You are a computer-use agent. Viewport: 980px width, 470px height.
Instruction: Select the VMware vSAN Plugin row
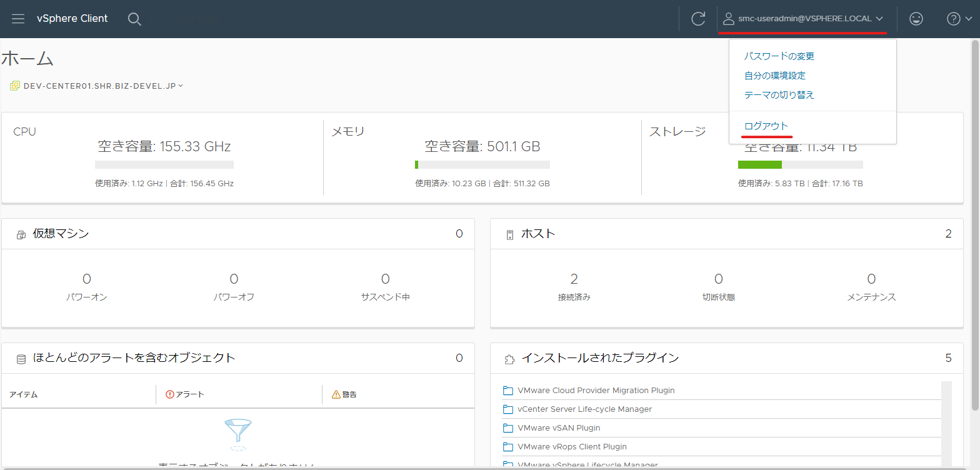click(x=722, y=428)
